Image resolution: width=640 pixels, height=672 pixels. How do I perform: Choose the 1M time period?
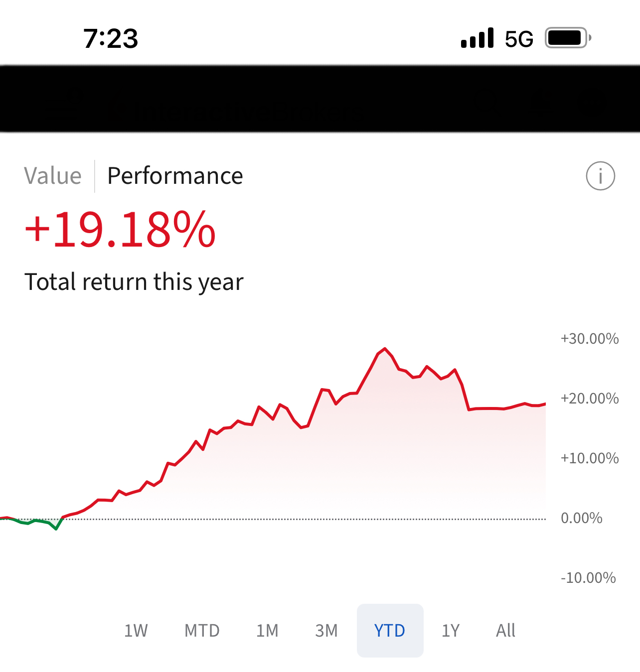(x=267, y=631)
